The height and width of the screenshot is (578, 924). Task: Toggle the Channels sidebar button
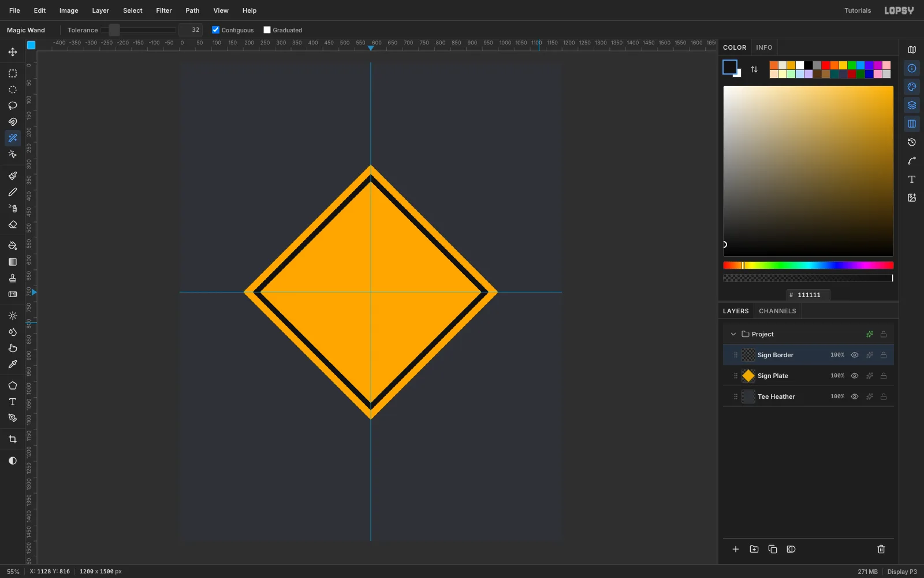pyautogui.click(x=912, y=124)
